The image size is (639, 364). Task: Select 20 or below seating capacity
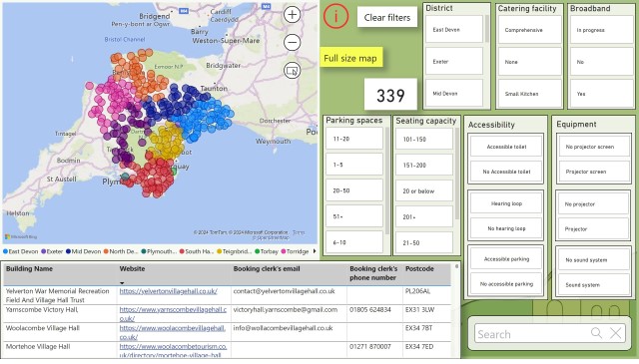point(424,190)
